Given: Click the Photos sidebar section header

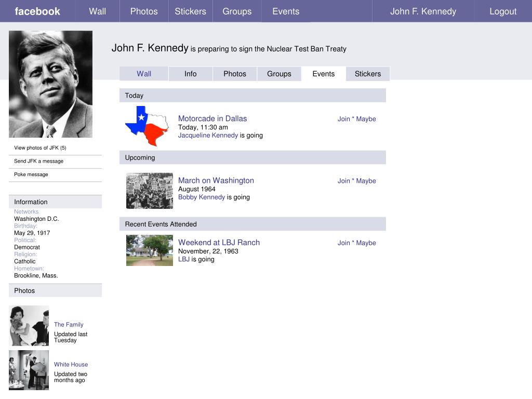Looking at the screenshot, I should click(x=55, y=290).
